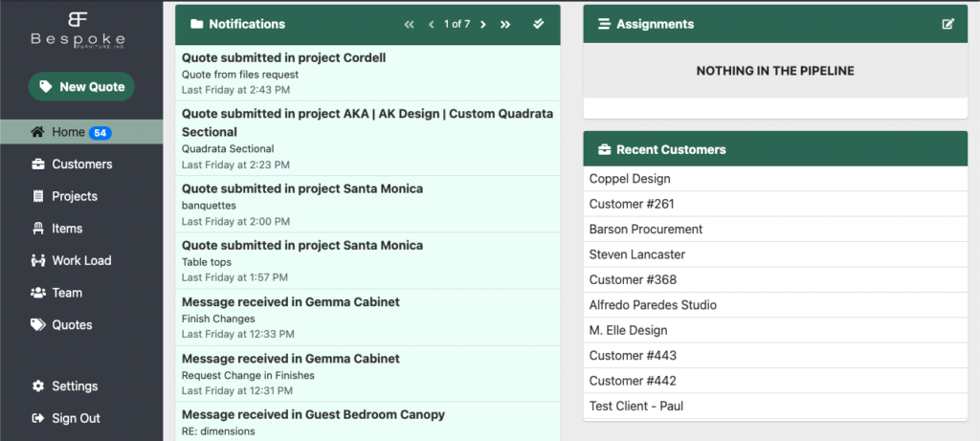Open recent customer Steven Lancaster
Screen dimensions: 980x441
[775, 254]
